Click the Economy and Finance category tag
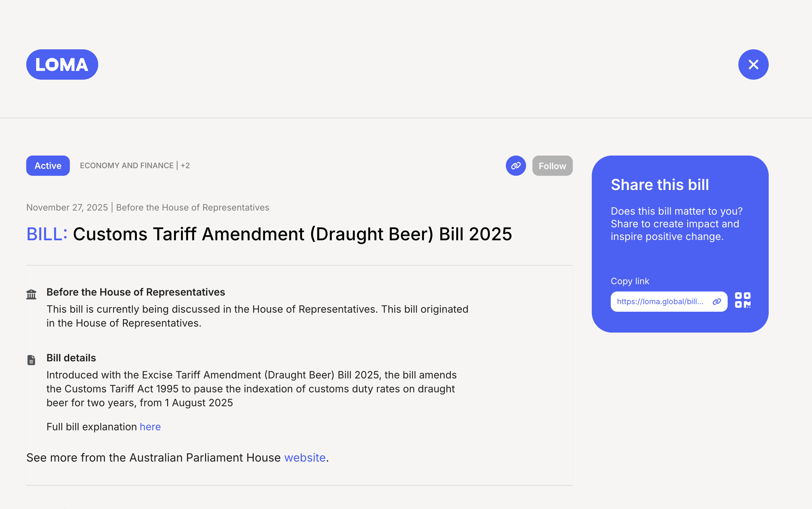Viewport: 812px width, 509px height. [x=126, y=166]
